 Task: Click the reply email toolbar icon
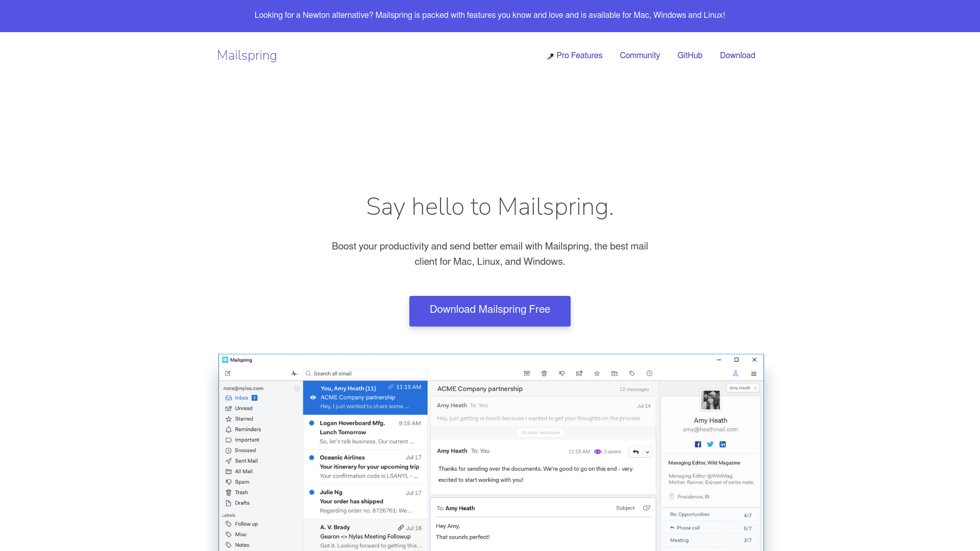coord(636,452)
